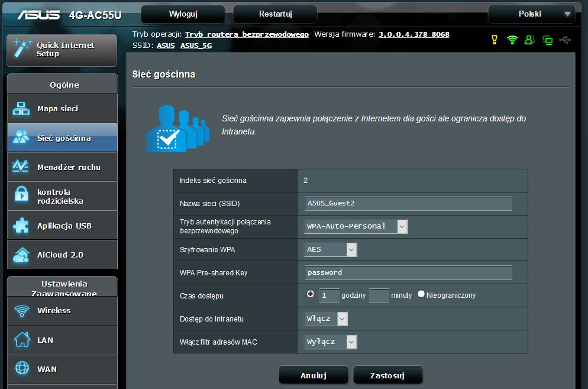The height and width of the screenshot is (389, 588).
Task: Open the ASUS SSID link
Action: [x=166, y=46]
